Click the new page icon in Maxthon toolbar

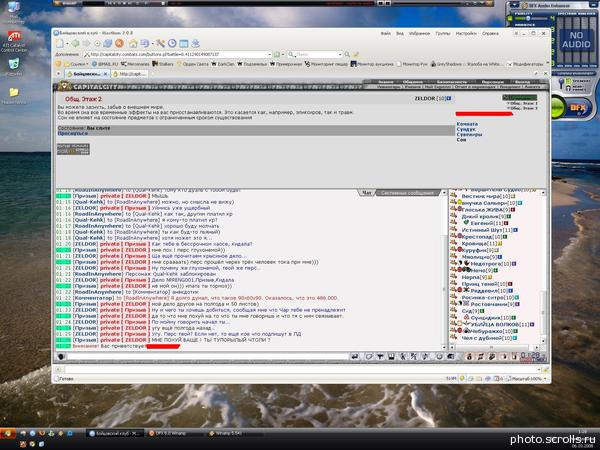click(x=60, y=43)
